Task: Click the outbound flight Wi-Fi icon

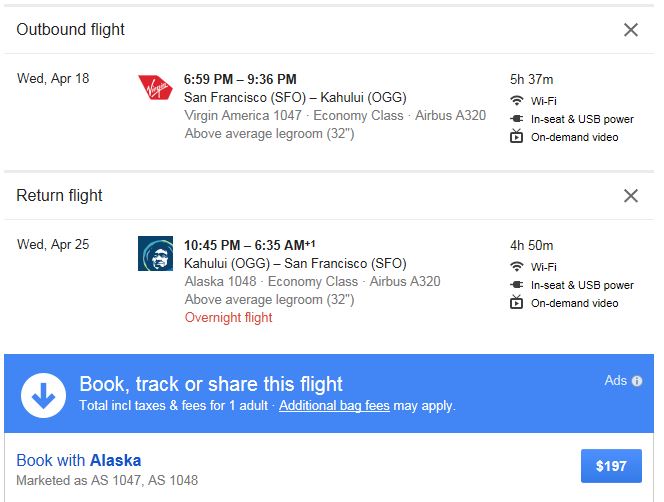Action: [517, 101]
